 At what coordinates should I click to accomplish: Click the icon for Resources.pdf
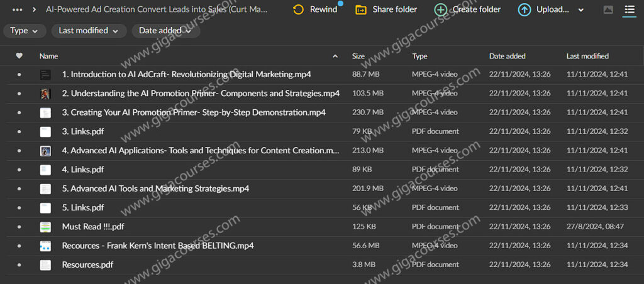point(45,265)
